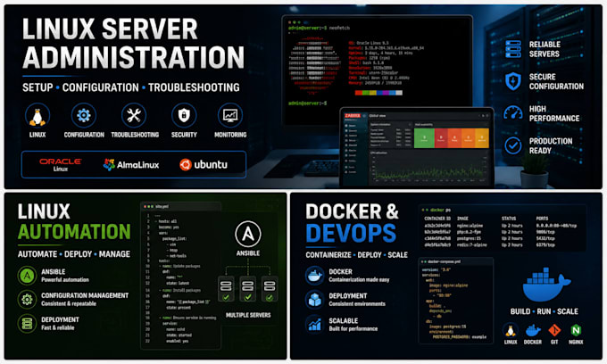Click the OS: Oracle Linux line in neofetch
Viewport: 607px width, 364px height.
[x=369, y=43]
